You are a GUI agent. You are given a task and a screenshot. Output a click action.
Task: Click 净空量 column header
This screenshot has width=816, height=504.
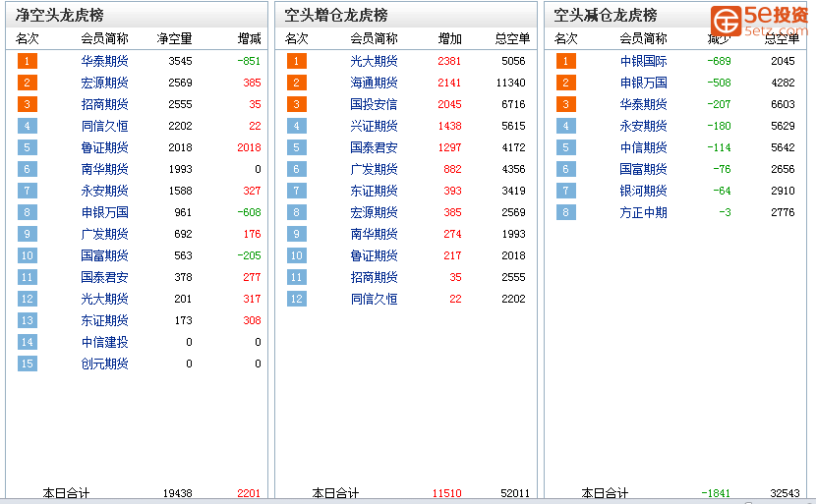(174, 38)
